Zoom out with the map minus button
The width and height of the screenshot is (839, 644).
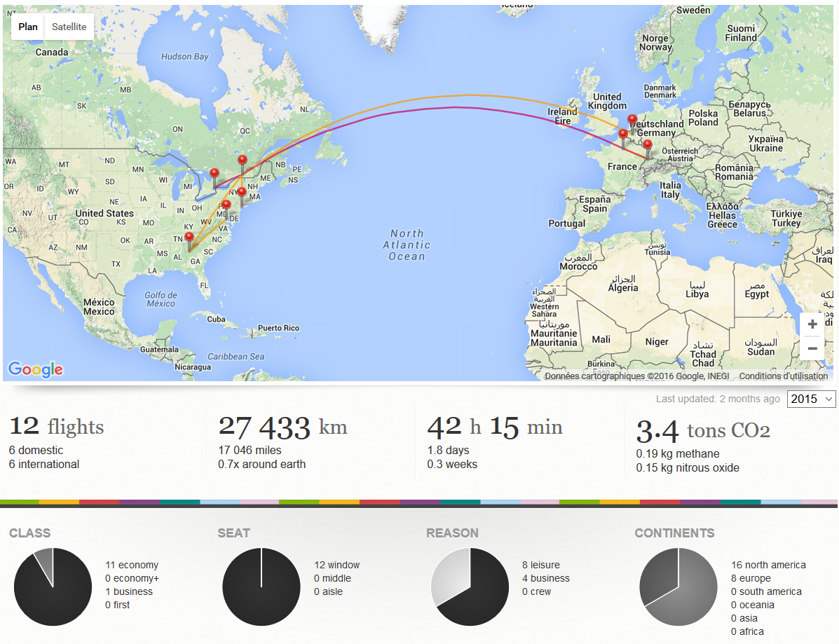coord(812,348)
